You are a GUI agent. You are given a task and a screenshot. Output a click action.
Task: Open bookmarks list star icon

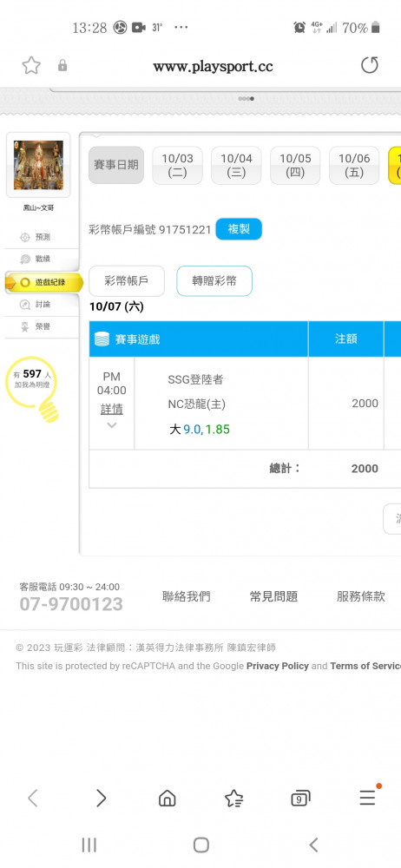tap(233, 798)
